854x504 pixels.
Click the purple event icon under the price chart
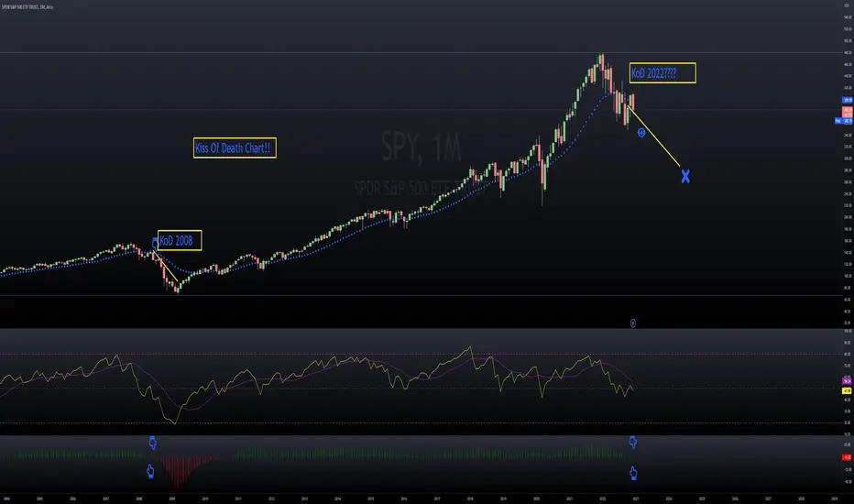(633, 323)
